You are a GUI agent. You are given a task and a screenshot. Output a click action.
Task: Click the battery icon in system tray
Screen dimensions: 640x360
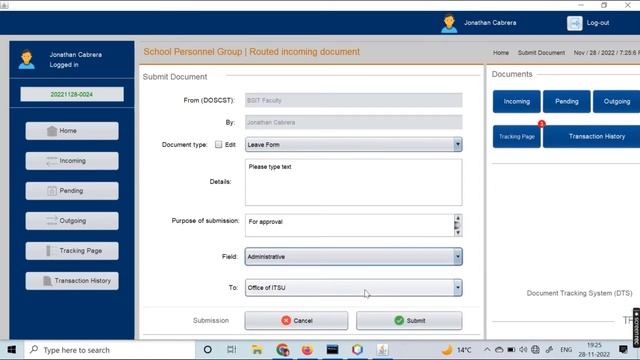511,350
